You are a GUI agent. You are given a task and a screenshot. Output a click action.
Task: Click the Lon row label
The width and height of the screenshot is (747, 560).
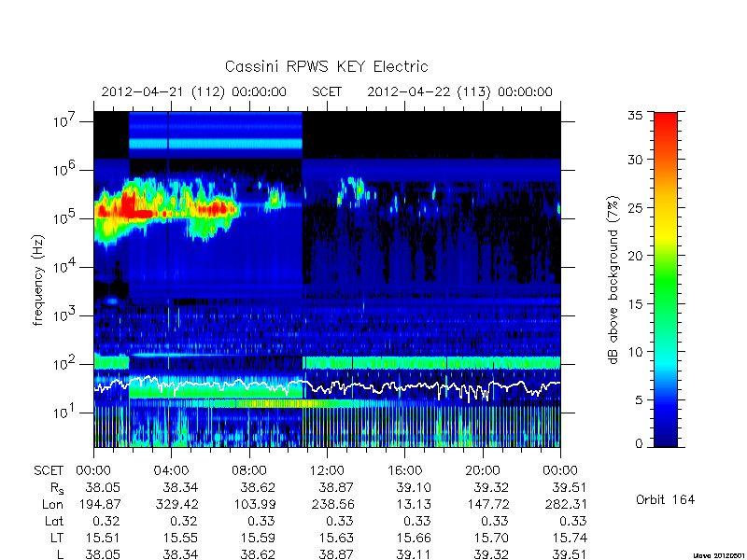pos(52,504)
